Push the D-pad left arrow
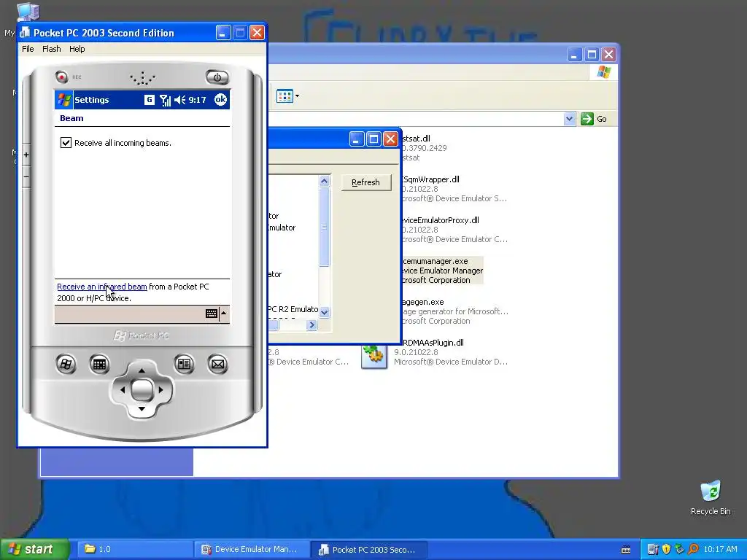747x560 pixels. pos(123,389)
